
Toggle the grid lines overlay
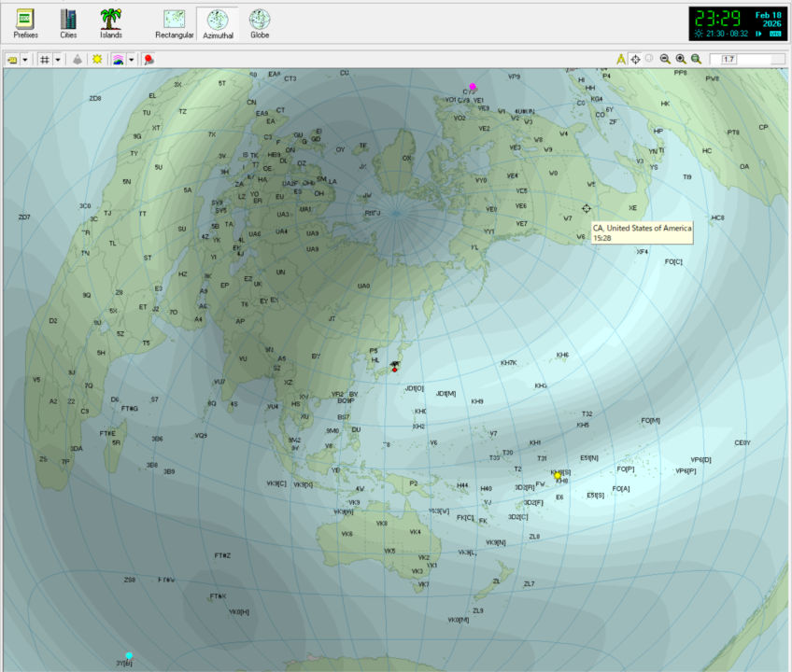45,59
